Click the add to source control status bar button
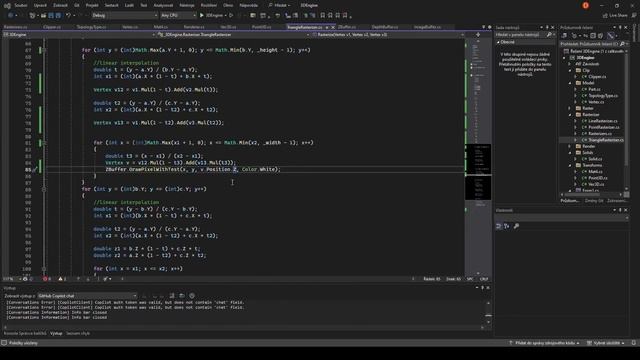The image size is (640, 360). click(544, 343)
